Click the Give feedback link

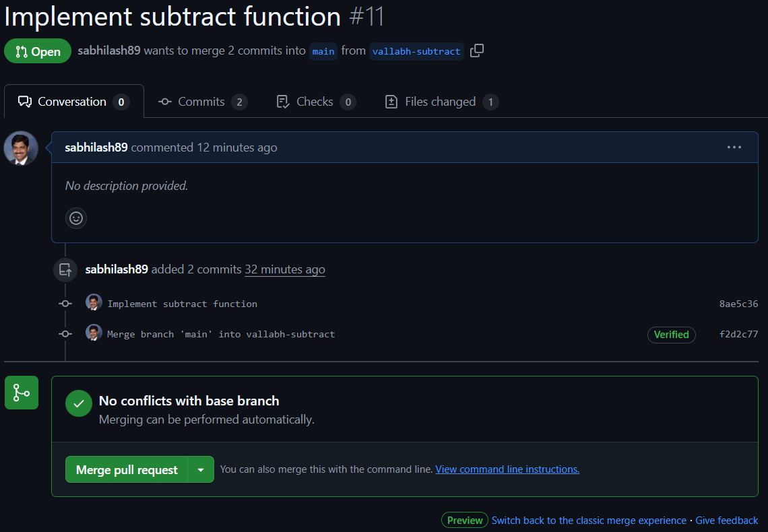tap(726, 521)
